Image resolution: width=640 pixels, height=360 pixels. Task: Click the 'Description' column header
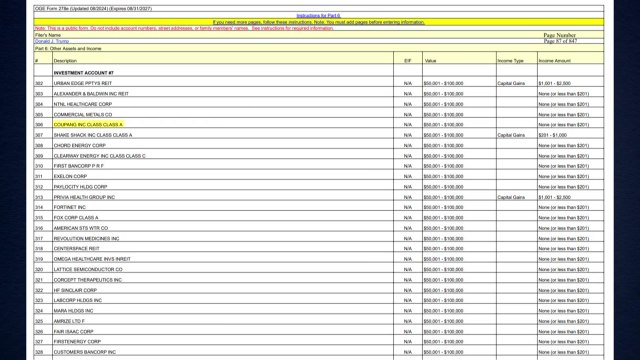[65, 61]
